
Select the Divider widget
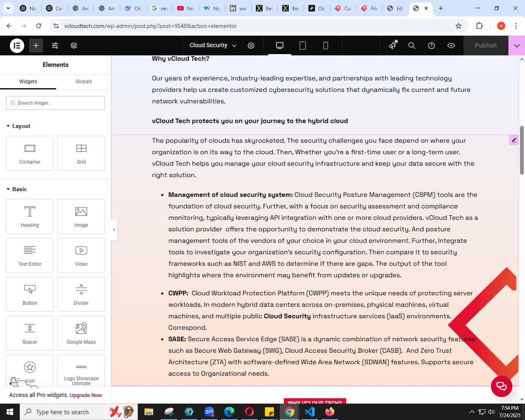(81, 294)
